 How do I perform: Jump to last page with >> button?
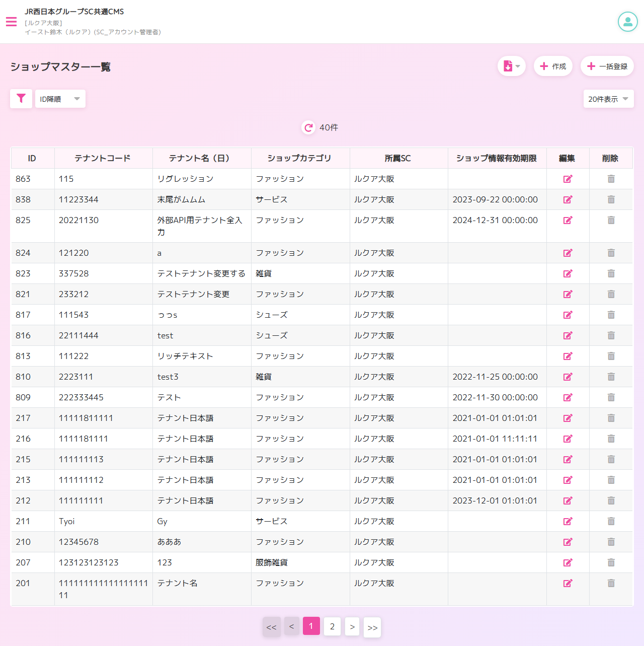[372, 627]
